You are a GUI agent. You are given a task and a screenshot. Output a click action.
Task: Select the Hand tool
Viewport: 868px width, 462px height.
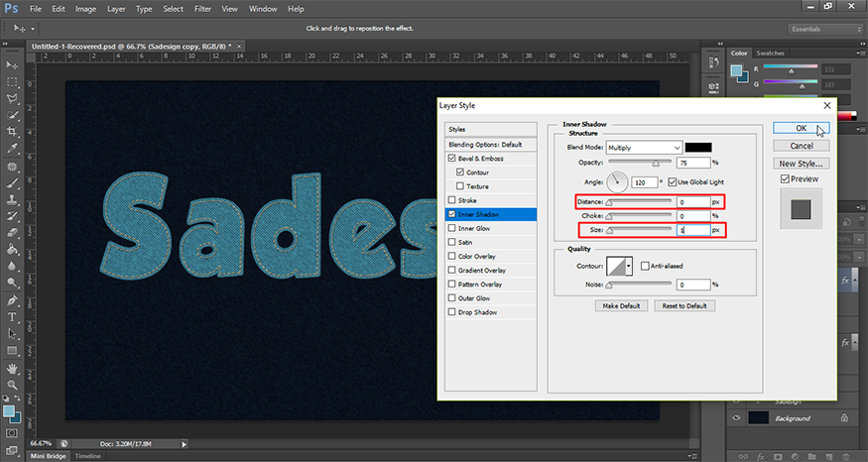tap(12, 369)
